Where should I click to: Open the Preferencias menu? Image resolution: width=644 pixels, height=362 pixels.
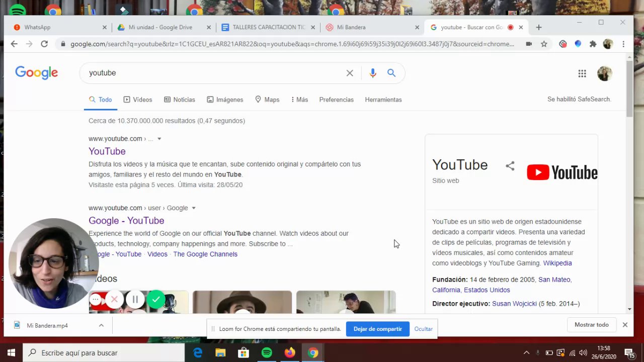(x=336, y=100)
